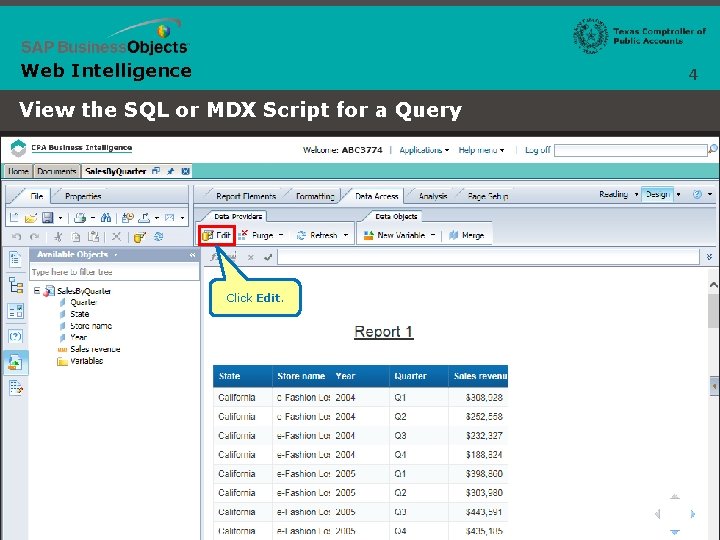Switch to the Analysis tab
Screen dimensions: 720x540
coord(433,196)
